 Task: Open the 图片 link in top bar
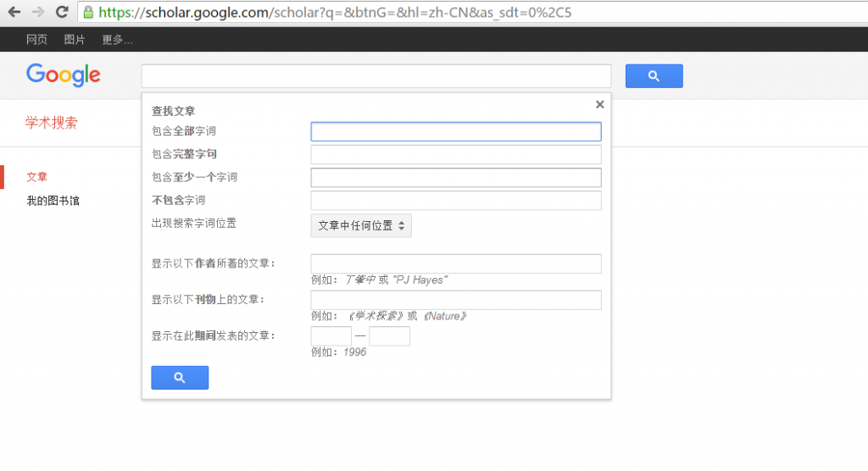[75, 39]
